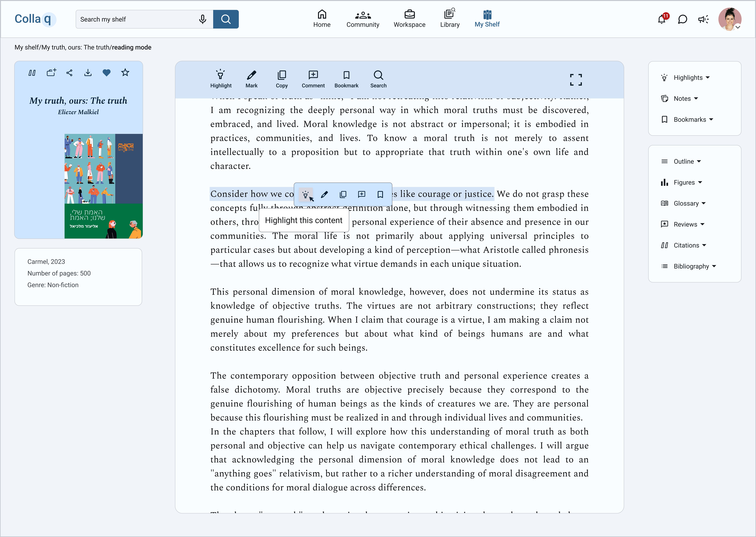Click the add to collection icon
This screenshot has width=756, height=537.
click(51, 72)
